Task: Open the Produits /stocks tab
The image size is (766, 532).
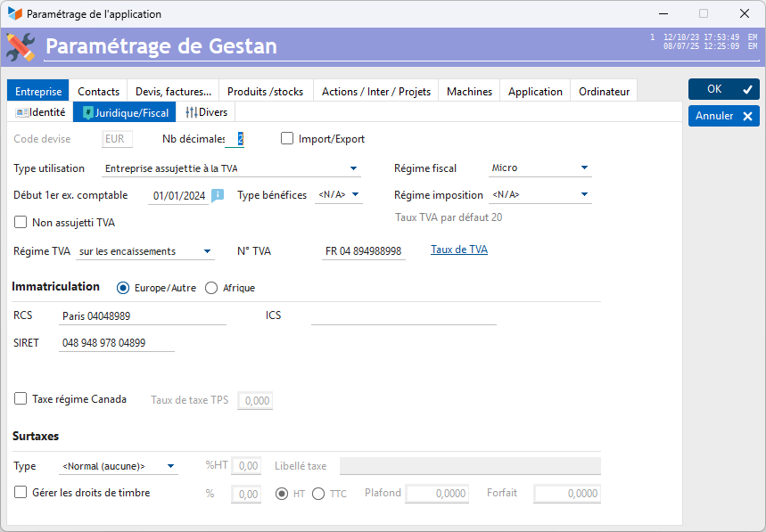Action: (265, 91)
